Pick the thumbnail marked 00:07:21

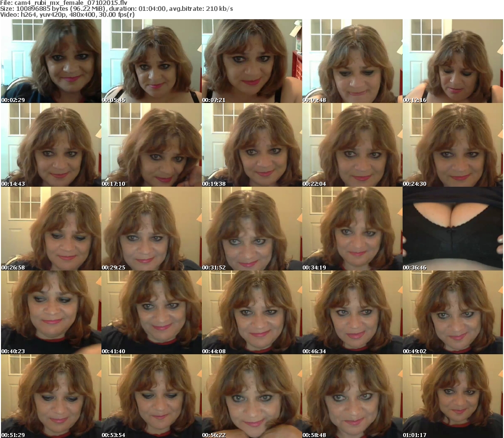pos(252,61)
